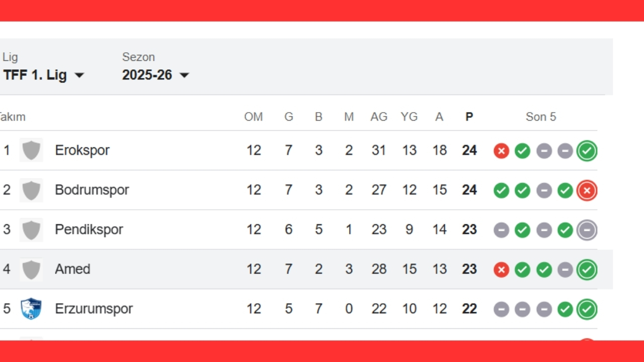
Task: Open the Erokspor team link
Action: pos(82,150)
